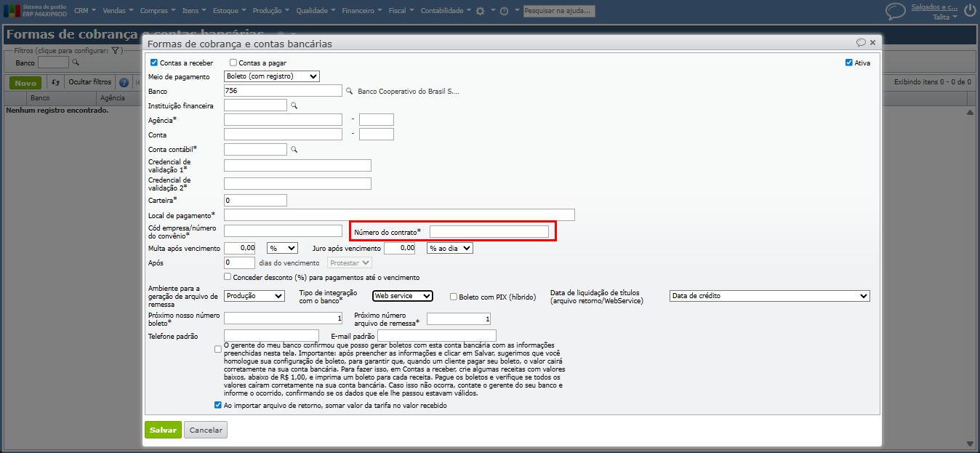Search bank with magnifier next to 756
Screen dimensions: 980x453
pos(349,92)
